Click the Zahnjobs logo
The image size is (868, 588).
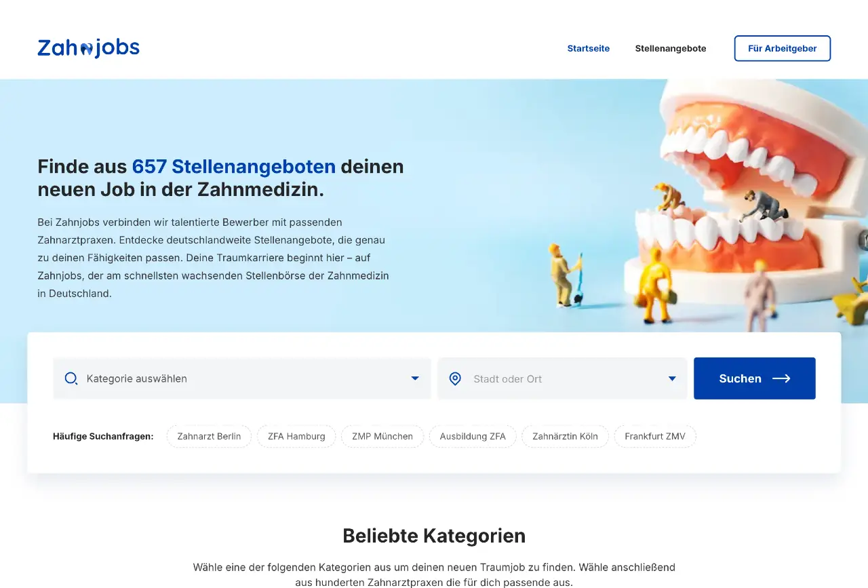[88, 48]
